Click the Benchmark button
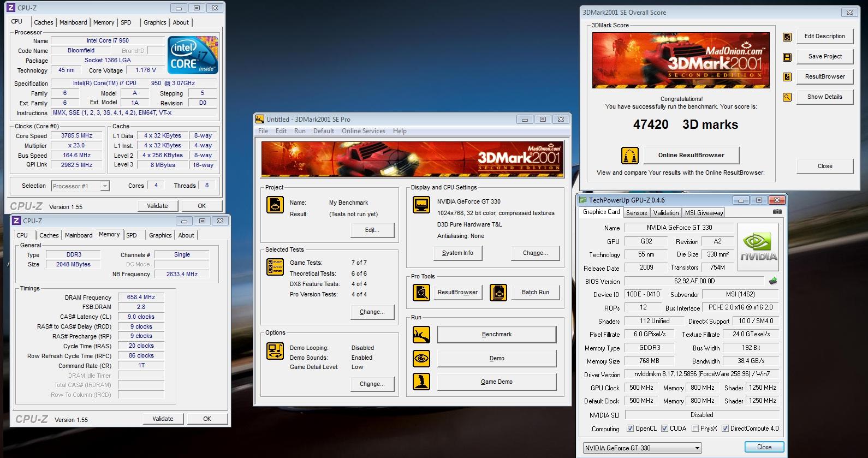Viewport: 868px width, 458px height. [497, 335]
